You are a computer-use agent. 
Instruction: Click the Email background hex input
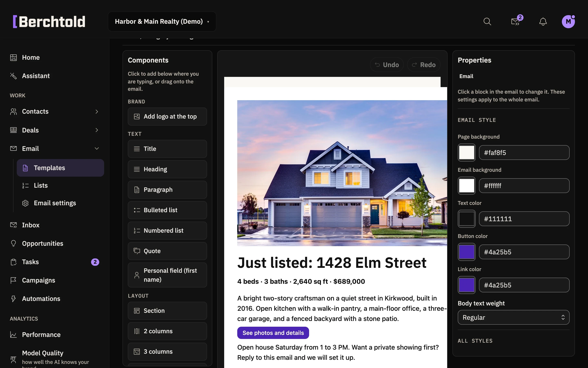524,186
